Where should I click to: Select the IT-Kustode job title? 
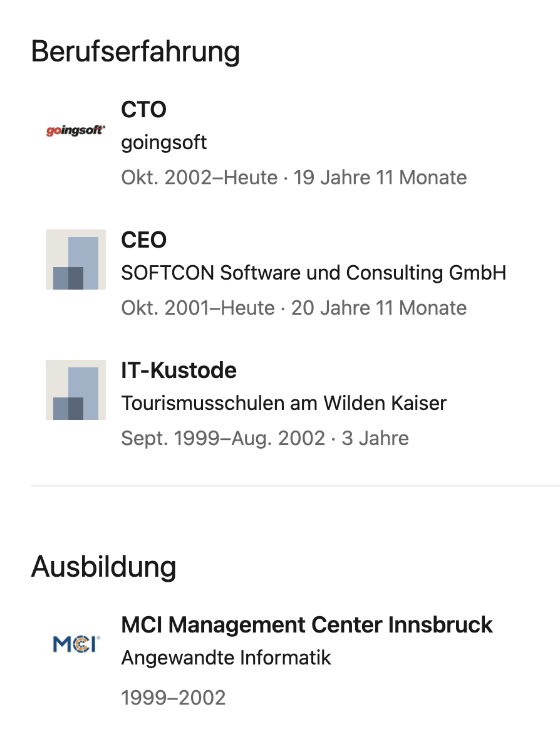click(x=179, y=370)
